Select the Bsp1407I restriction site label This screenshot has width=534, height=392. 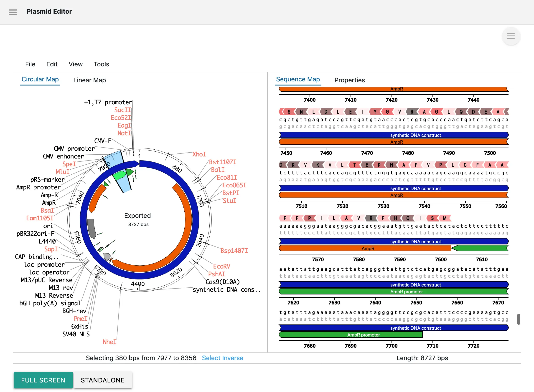[x=234, y=251]
